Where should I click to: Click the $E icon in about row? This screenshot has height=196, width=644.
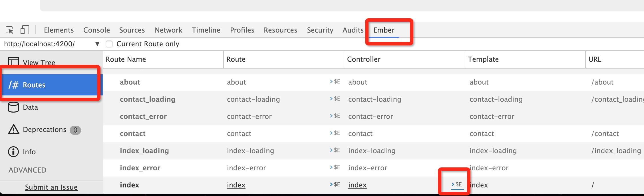tap(335, 82)
